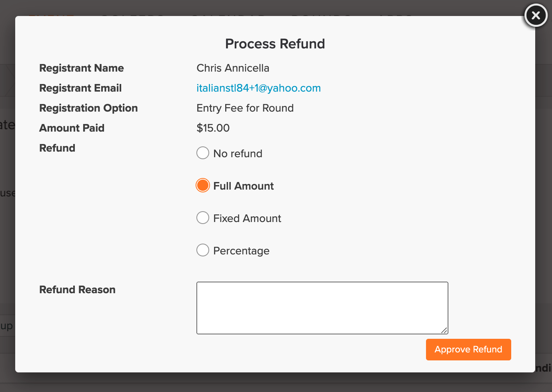Focus the Refund Reason text area
The height and width of the screenshot is (392, 552).
322,308
